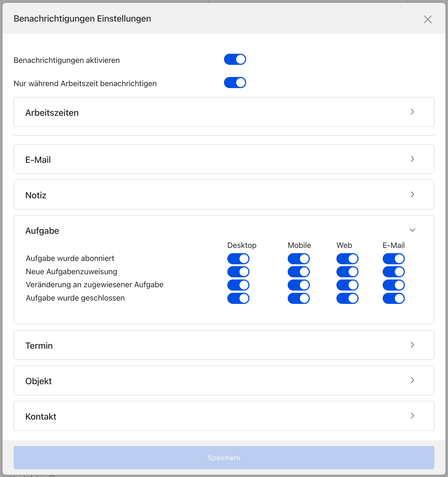Collapse the Aufgabe section chevron
Viewport: 448px width, 477px height.
(412, 230)
